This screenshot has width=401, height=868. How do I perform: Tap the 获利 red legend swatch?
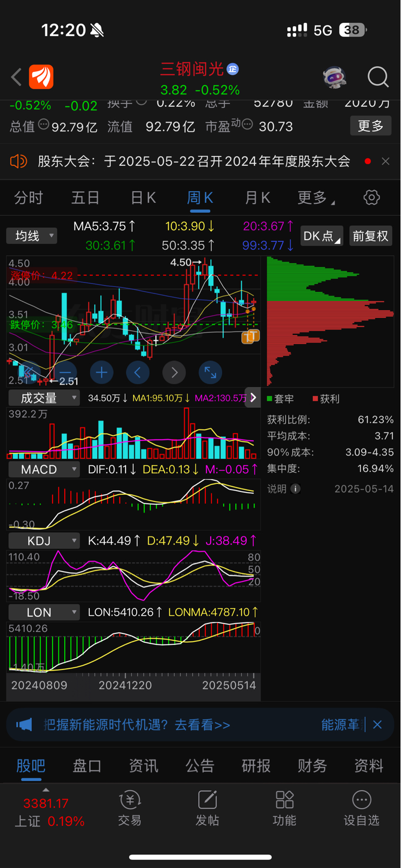coord(315,399)
